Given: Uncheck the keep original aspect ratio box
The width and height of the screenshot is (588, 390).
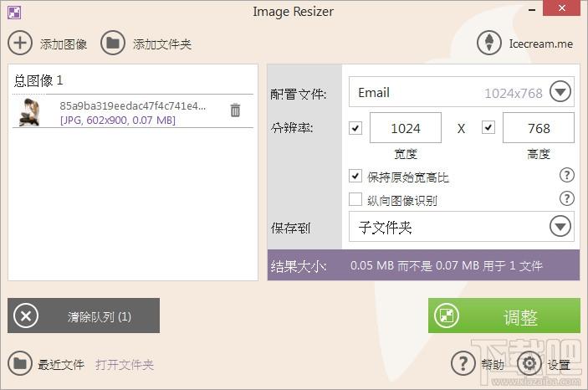Looking at the screenshot, I should pyautogui.click(x=355, y=177).
